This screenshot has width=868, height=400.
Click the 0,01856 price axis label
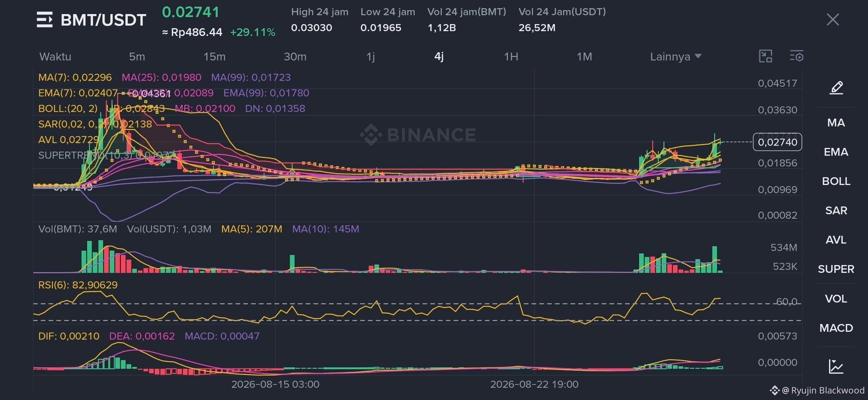[x=777, y=163]
